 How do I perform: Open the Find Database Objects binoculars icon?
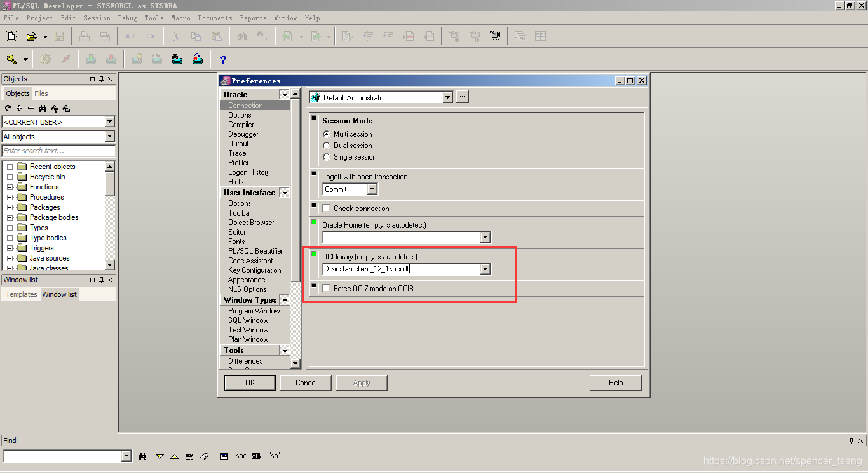pos(43,109)
